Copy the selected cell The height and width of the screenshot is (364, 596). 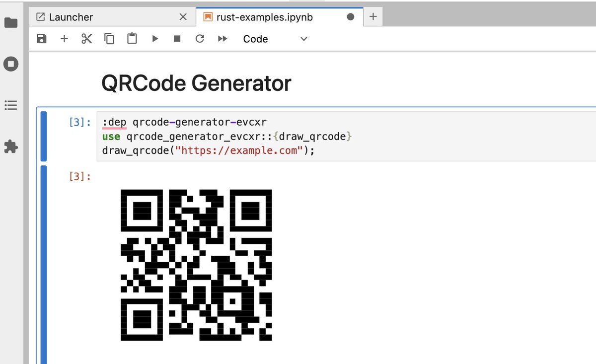point(109,39)
